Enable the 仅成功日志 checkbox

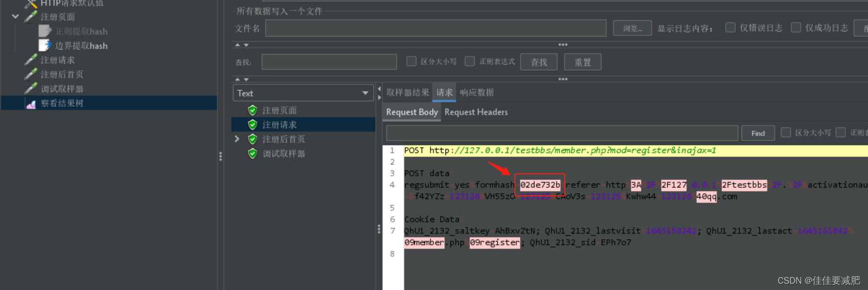796,27
